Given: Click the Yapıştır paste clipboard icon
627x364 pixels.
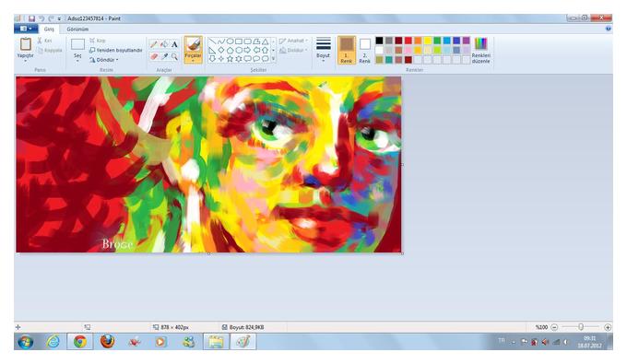Looking at the screenshot, I should tap(26, 44).
